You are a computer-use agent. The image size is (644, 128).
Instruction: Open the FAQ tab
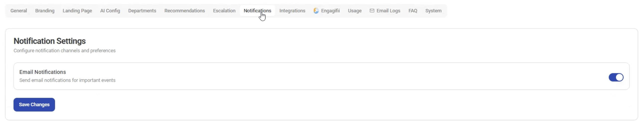[x=412, y=11]
